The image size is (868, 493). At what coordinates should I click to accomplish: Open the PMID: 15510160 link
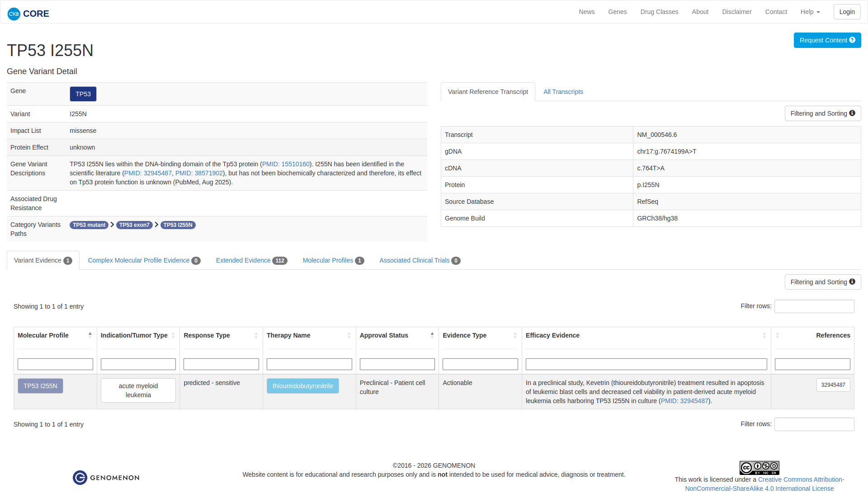click(286, 164)
